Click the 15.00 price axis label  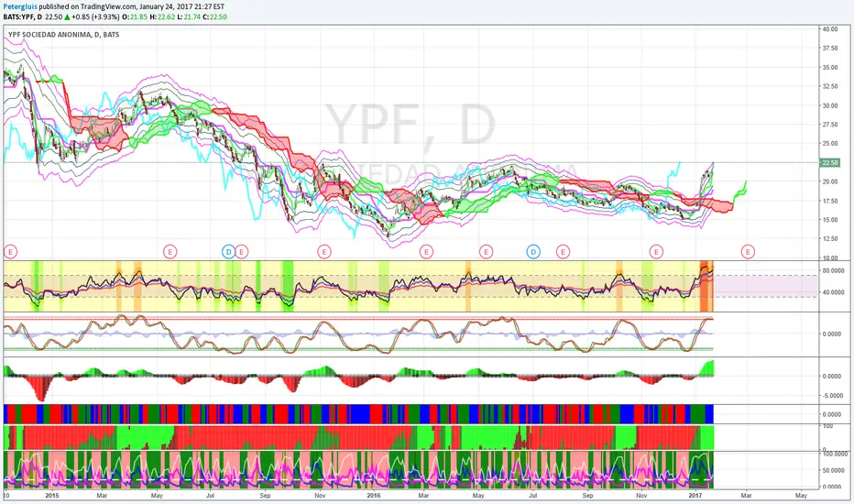[x=830, y=220]
